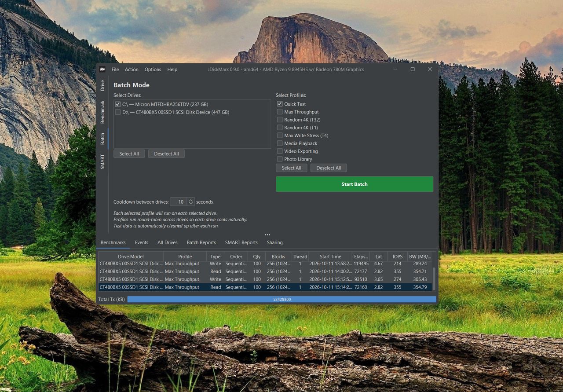The width and height of the screenshot is (563, 392).
Task: Open the SMART Reports tab
Action: click(x=241, y=242)
